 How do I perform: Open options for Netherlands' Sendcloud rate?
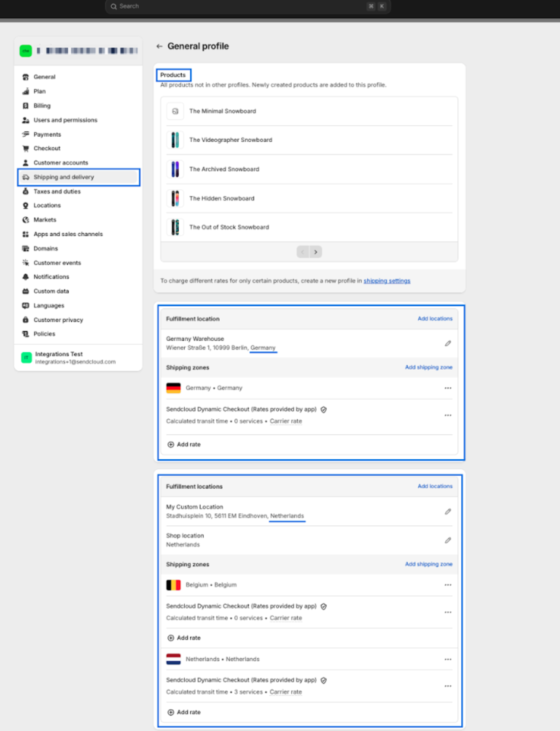pos(448,686)
